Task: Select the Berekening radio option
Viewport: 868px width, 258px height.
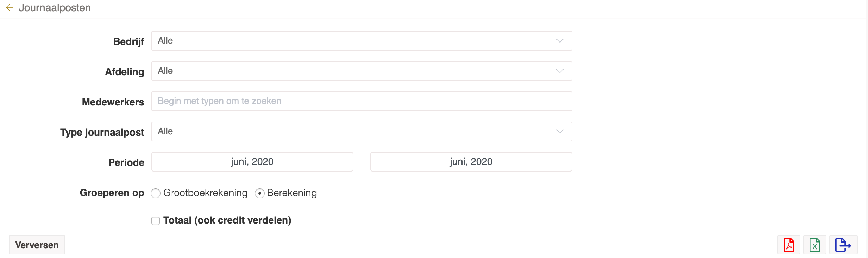Action: coord(260,193)
